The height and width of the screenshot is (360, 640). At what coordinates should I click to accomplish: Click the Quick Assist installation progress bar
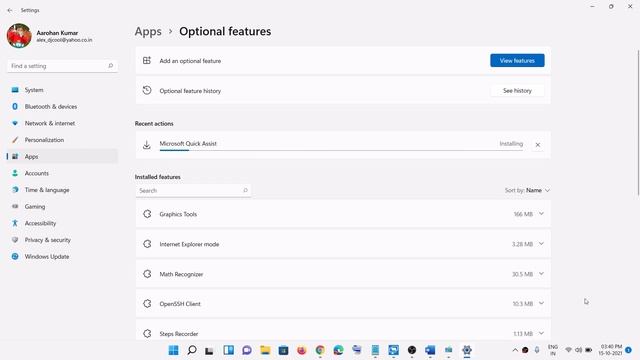coord(341,150)
